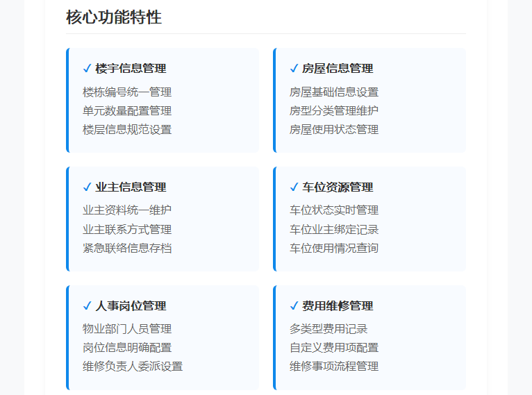Select the text 车位状态实时管理

point(334,210)
